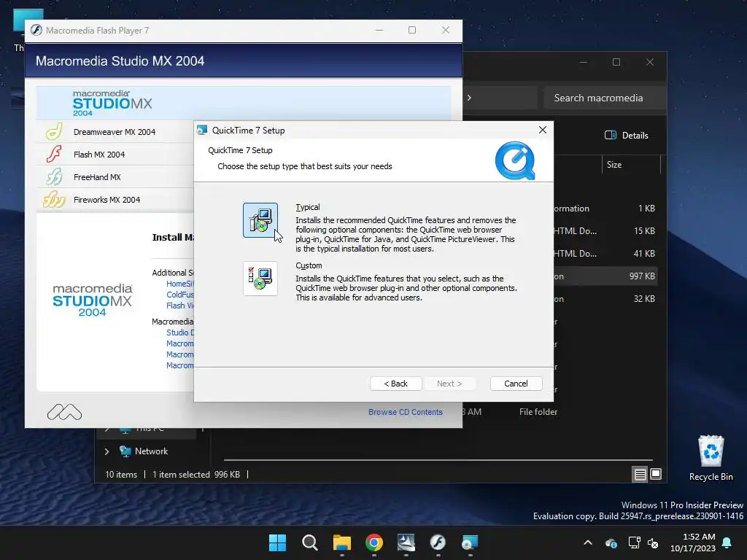Click the Back button in QuickTime Setup
Image resolution: width=747 pixels, height=560 pixels.
pos(395,384)
